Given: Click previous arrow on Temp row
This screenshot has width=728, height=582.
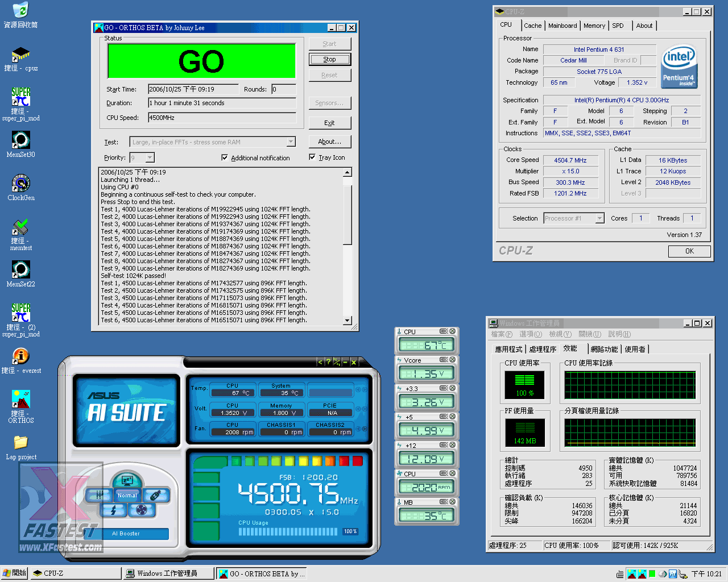Looking at the screenshot, I should [358, 390].
